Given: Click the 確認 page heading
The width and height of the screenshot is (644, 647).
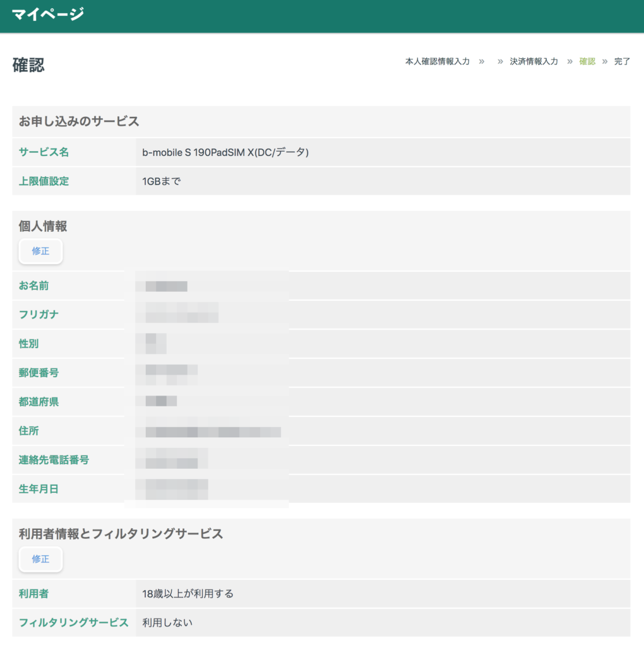Looking at the screenshot, I should tap(28, 65).
